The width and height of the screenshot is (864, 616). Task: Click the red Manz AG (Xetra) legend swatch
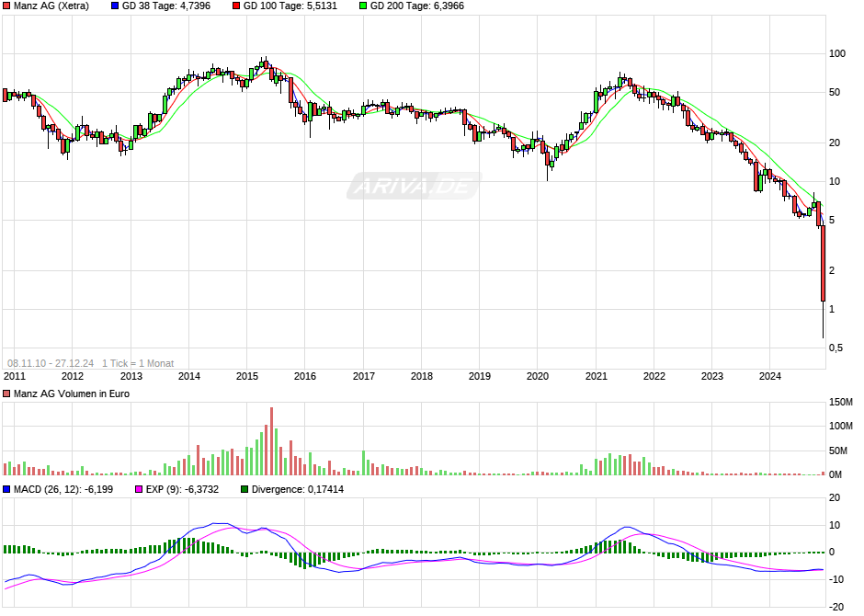6,6
